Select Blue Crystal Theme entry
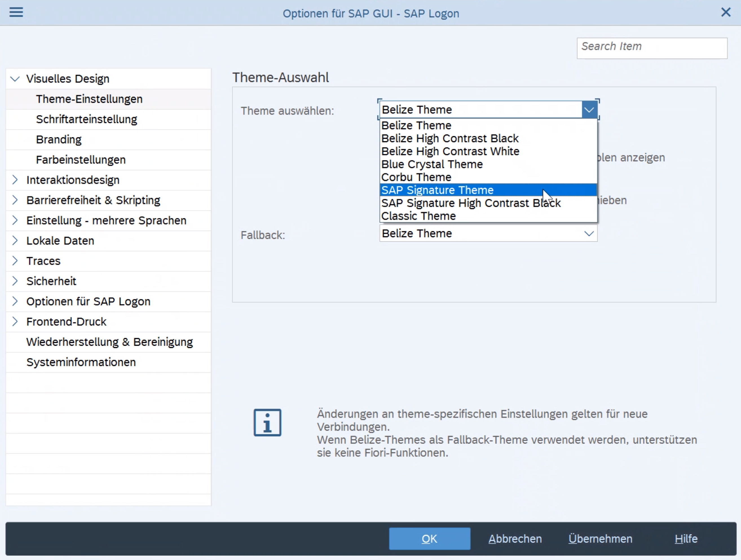Viewport: 741px width, 560px height. point(432,164)
